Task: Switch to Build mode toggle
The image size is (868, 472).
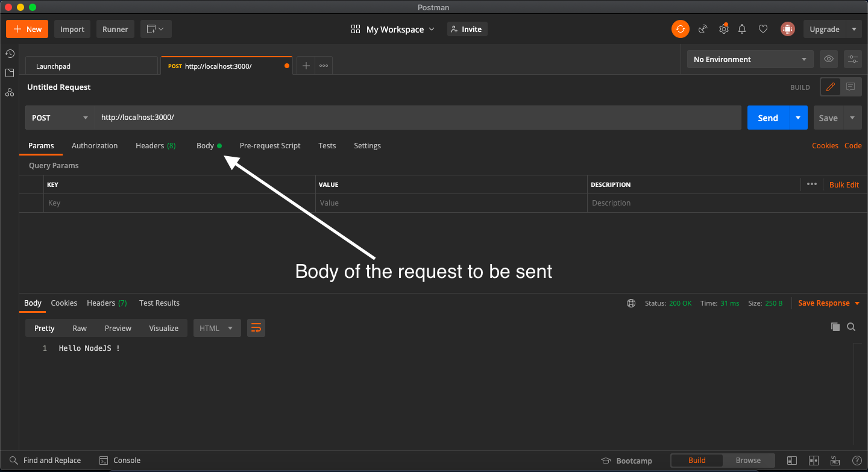Action: [x=697, y=461]
